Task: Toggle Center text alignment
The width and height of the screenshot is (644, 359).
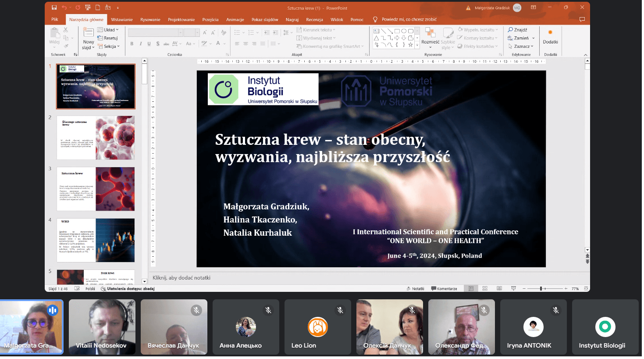Action: coord(246,44)
